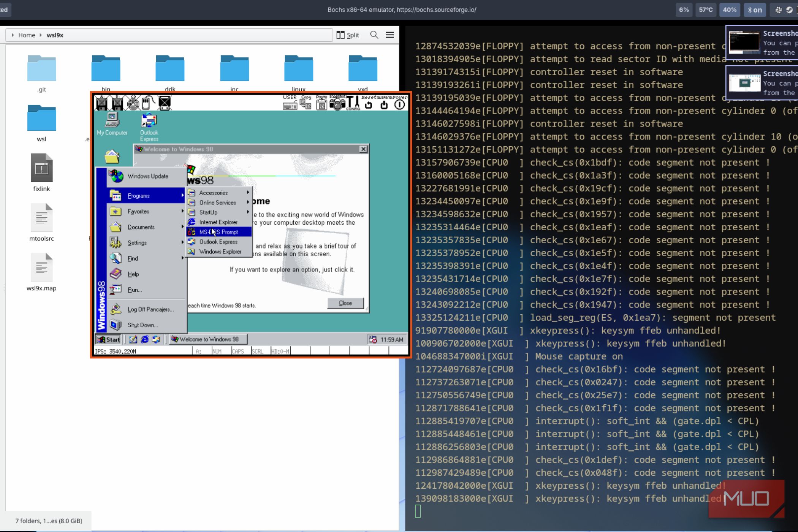Image resolution: width=798 pixels, height=532 pixels.
Task: Click the 40% indicator in top panel
Action: (x=729, y=10)
